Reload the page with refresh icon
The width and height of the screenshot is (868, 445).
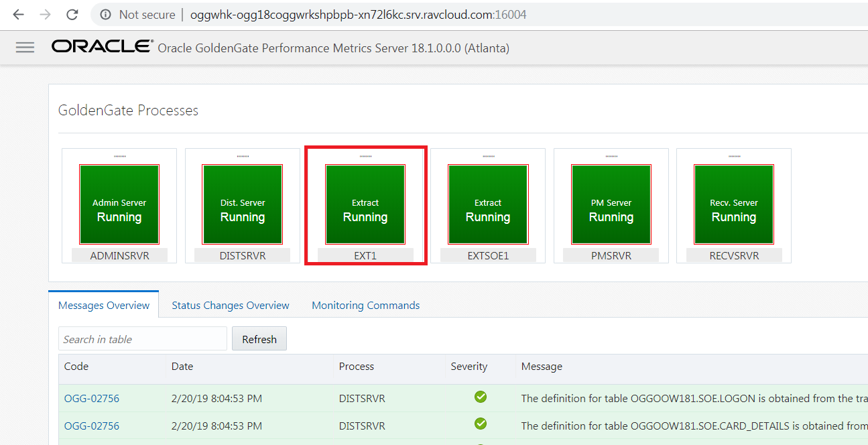click(72, 14)
